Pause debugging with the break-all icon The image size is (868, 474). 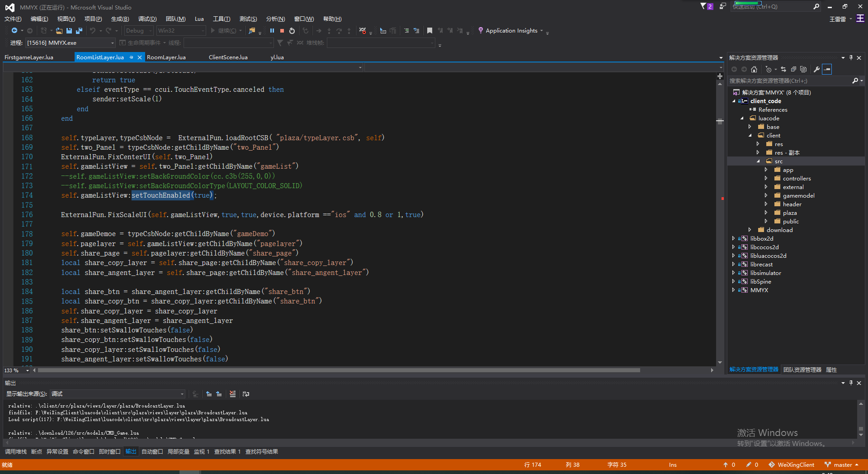(x=272, y=31)
